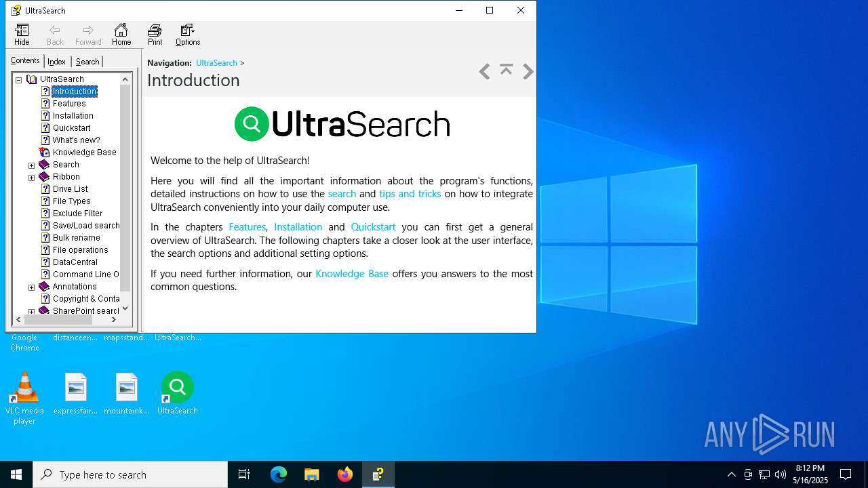Viewport: 868px width, 488px height.
Task: Switch to the Search tab
Action: click(87, 62)
